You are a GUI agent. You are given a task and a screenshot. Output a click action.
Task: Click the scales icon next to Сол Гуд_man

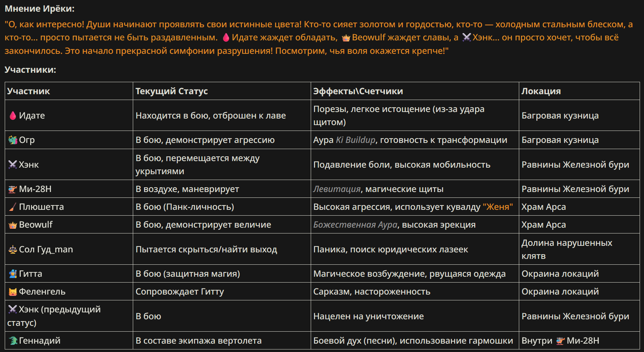pos(13,249)
